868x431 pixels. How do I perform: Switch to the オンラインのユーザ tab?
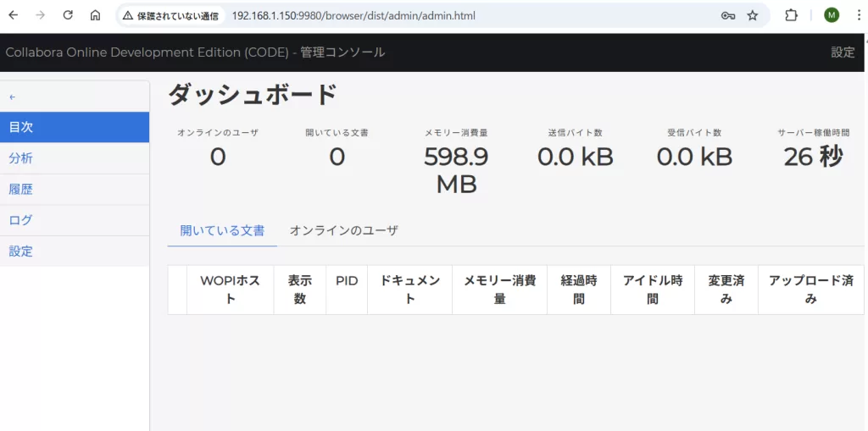tap(344, 230)
